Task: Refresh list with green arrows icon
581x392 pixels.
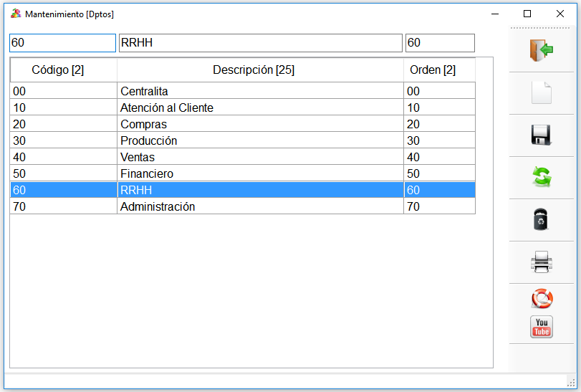Action: [542, 177]
